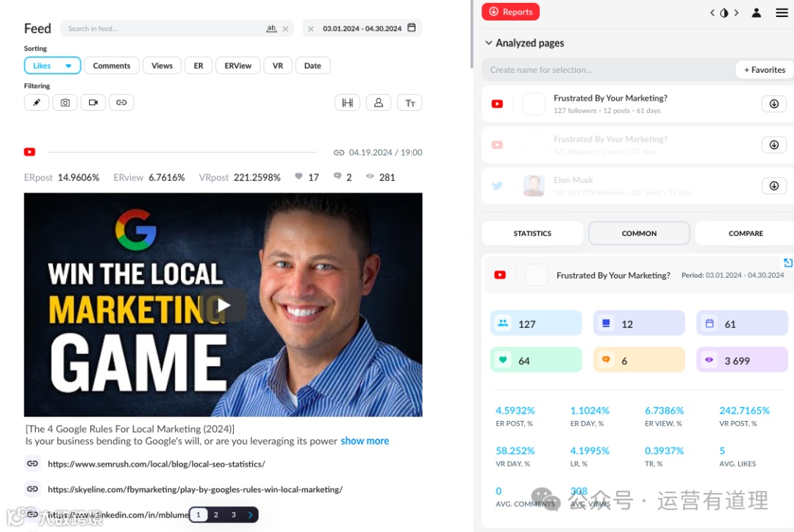The height and width of the screenshot is (532, 794).
Task: Play the Win the Local Marketing Game video
Action: [x=223, y=305]
